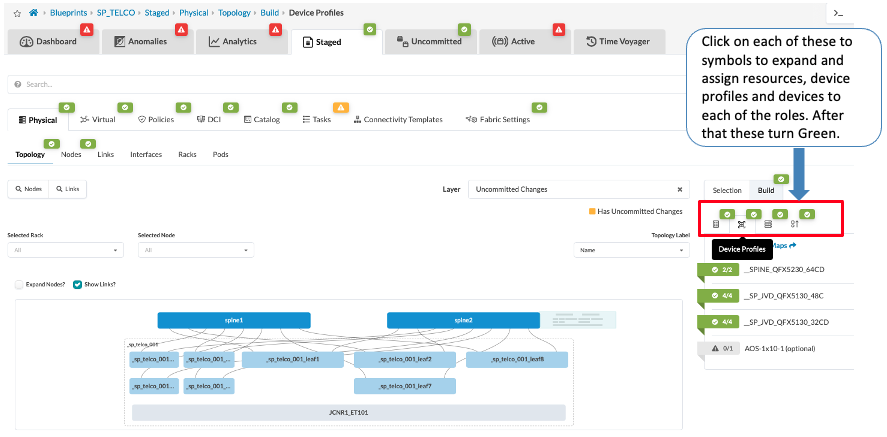
Task: Click the red alert badge on Anomalies
Action: tap(181, 28)
